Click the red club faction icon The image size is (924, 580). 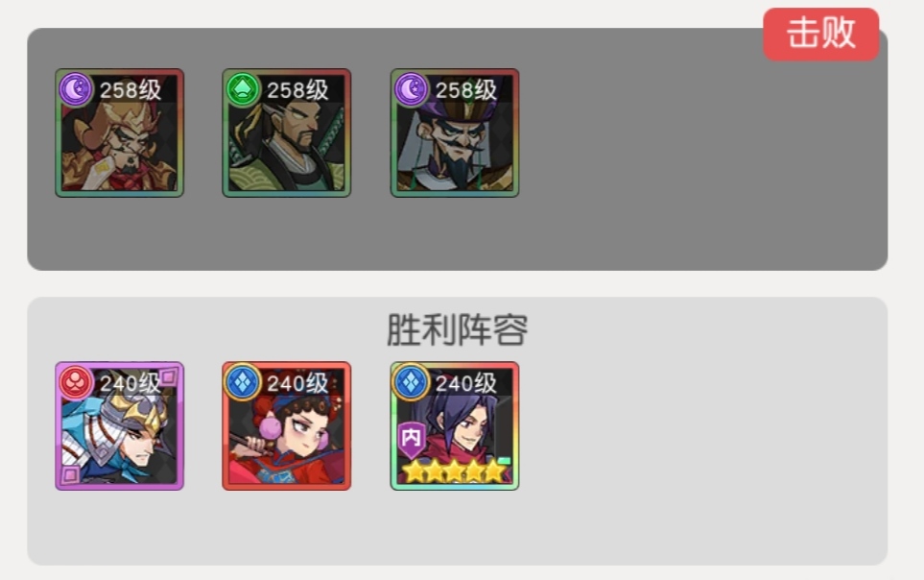[x=76, y=382]
